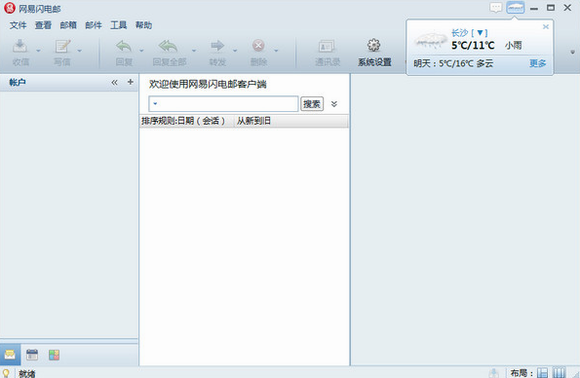Switch to calendar view in bottom sidebar

[32, 355]
